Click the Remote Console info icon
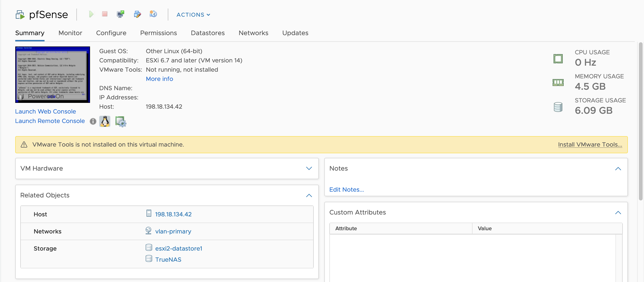The width and height of the screenshot is (644, 282). [x=93, y=121]
